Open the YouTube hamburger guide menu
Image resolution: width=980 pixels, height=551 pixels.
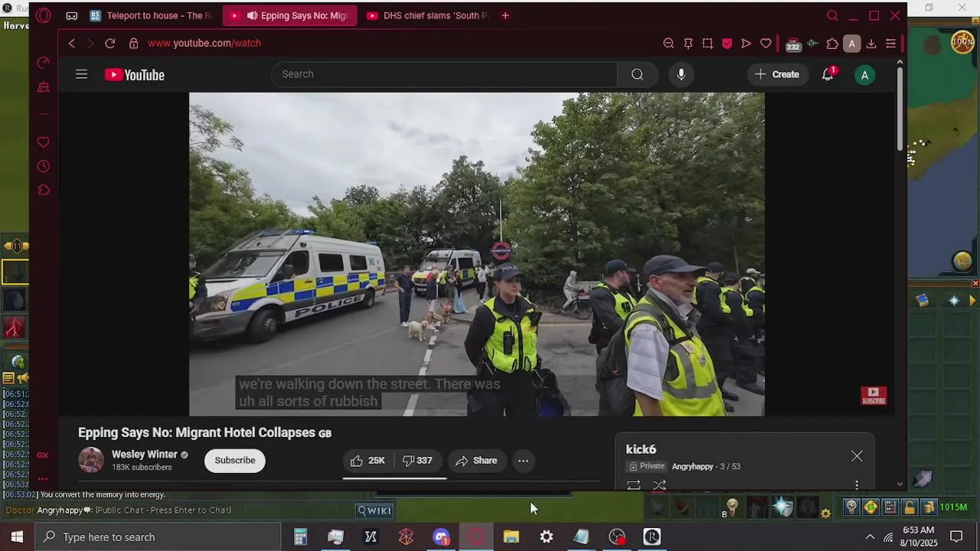coord(81,74)
